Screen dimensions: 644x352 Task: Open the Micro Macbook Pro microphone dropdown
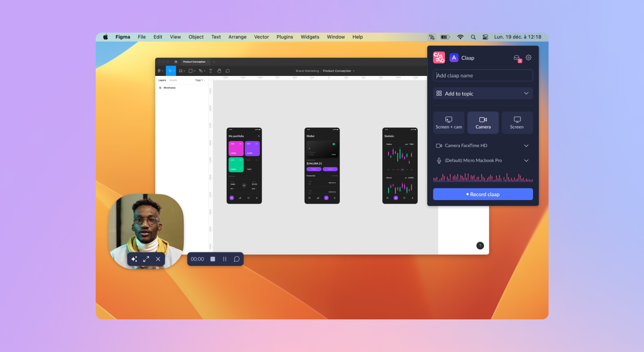pos(483,160)
